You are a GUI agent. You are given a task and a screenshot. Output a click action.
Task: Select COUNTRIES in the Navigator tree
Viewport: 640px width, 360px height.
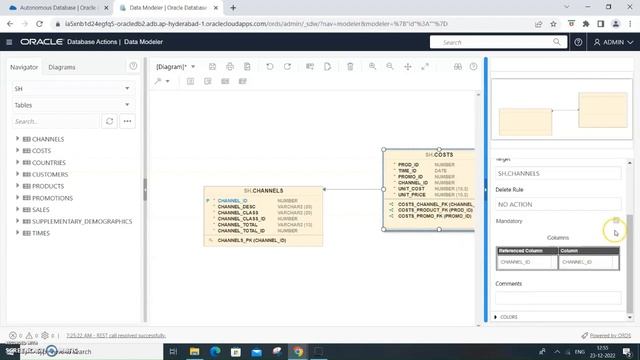click(x=49, y=162)
